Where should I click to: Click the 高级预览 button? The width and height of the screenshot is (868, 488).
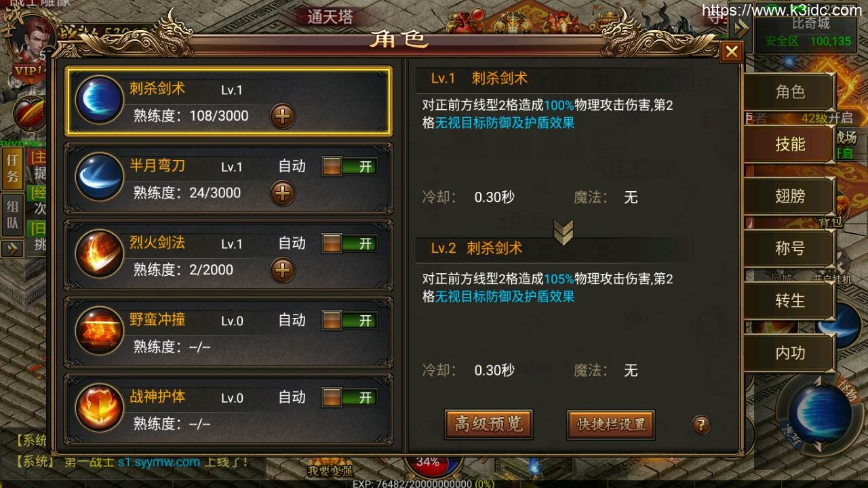[x=488, y=424]
